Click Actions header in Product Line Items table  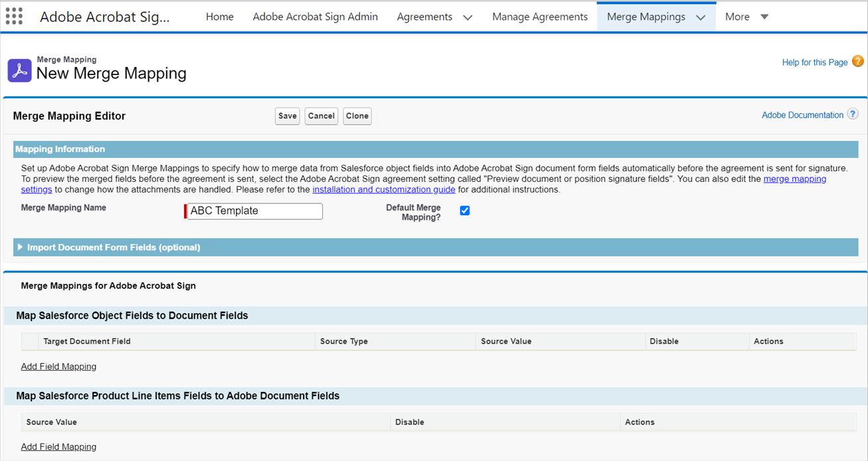pyautogui.click(x=639, y=422)
